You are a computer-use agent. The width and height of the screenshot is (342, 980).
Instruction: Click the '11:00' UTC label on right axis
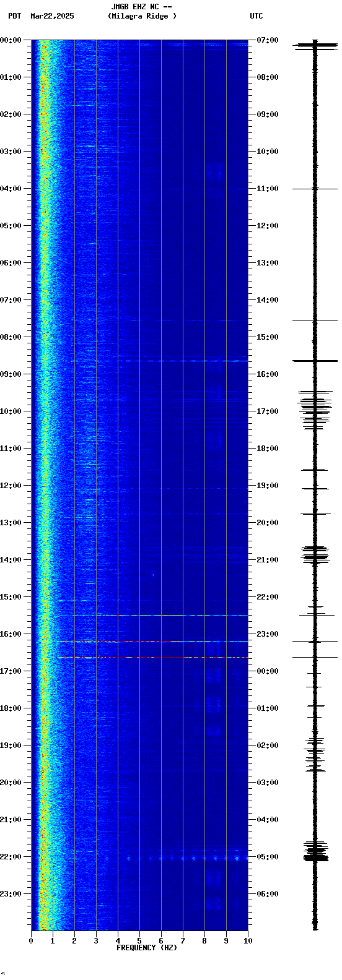click(x=267, y=189)
